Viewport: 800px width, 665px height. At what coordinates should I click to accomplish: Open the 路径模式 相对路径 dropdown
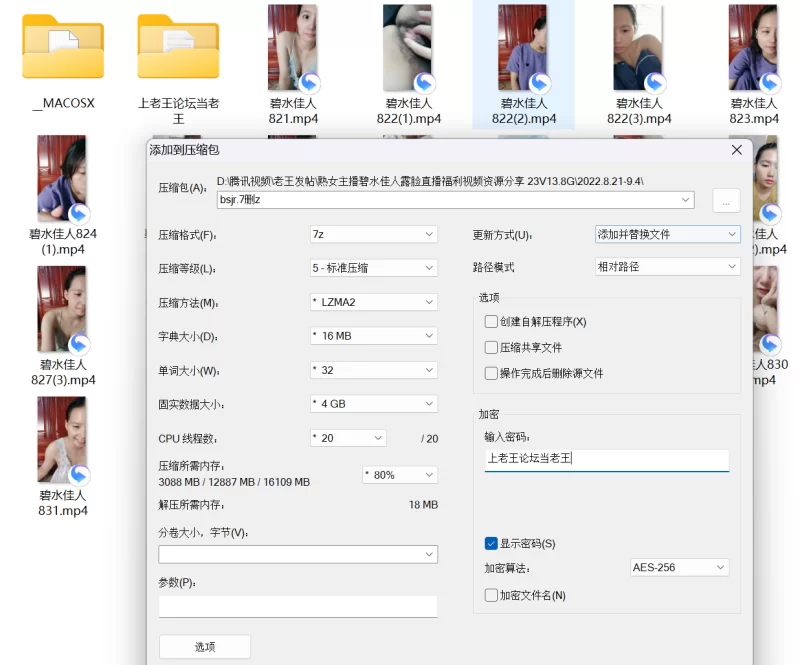667,267
